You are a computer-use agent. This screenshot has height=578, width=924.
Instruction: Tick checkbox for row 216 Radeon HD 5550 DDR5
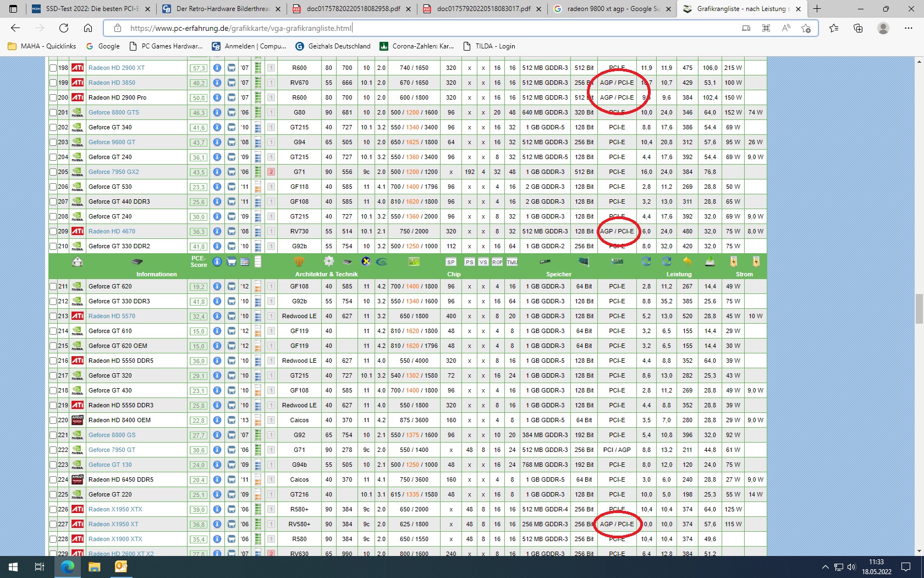pyautogui.click(x=53, y=361)
